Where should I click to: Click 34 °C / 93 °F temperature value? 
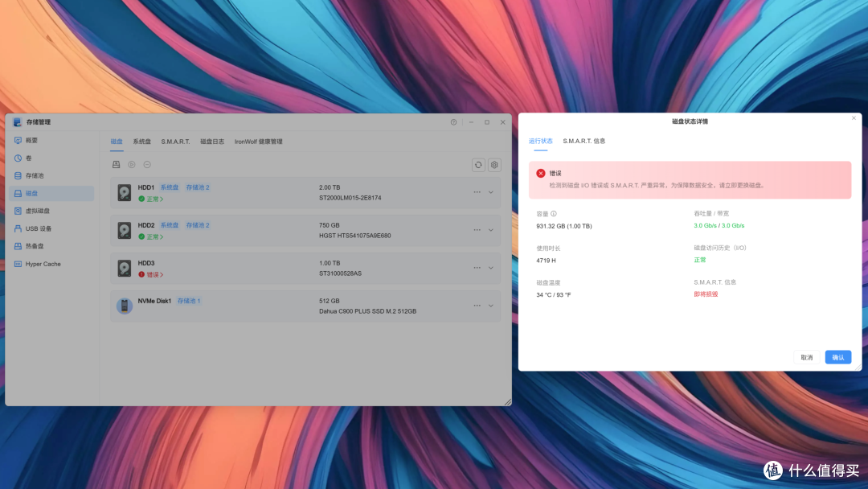tap(554, 294)
